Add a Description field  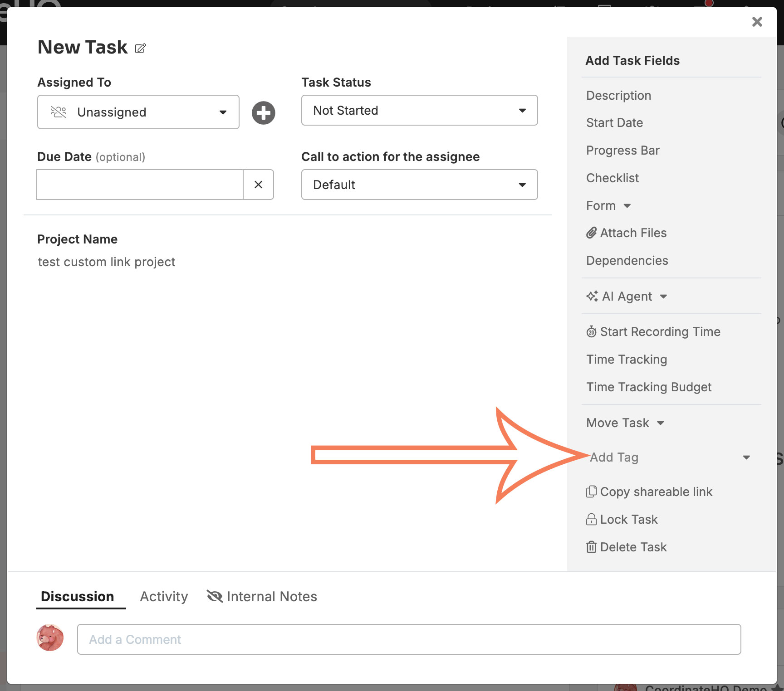pos(619,96)
